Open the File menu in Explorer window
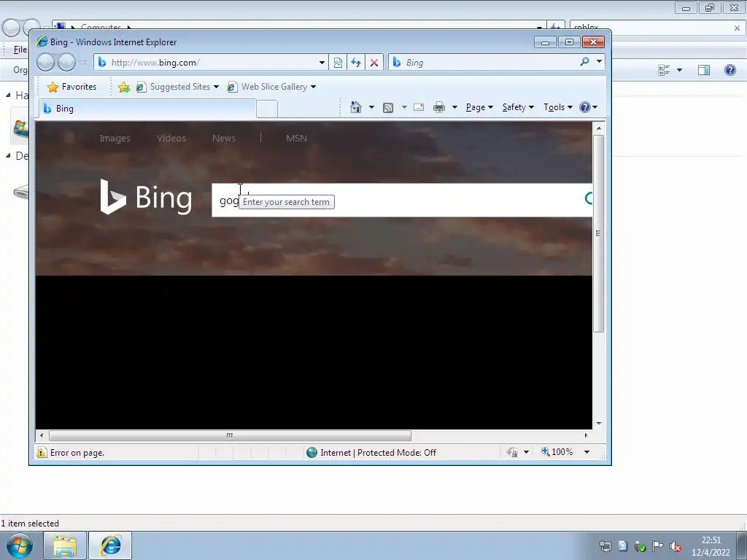The height and width of the screenshot is (560, 747). point(20,50)
